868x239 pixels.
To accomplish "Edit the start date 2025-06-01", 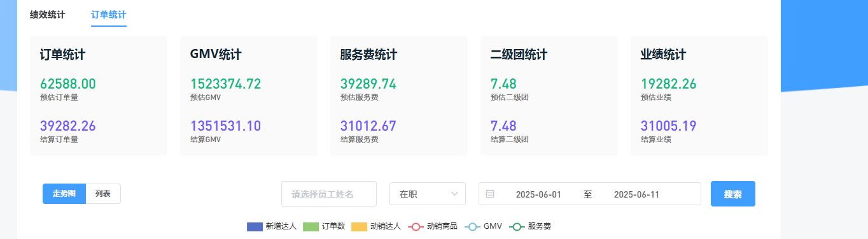I will (x=538, y=194).
